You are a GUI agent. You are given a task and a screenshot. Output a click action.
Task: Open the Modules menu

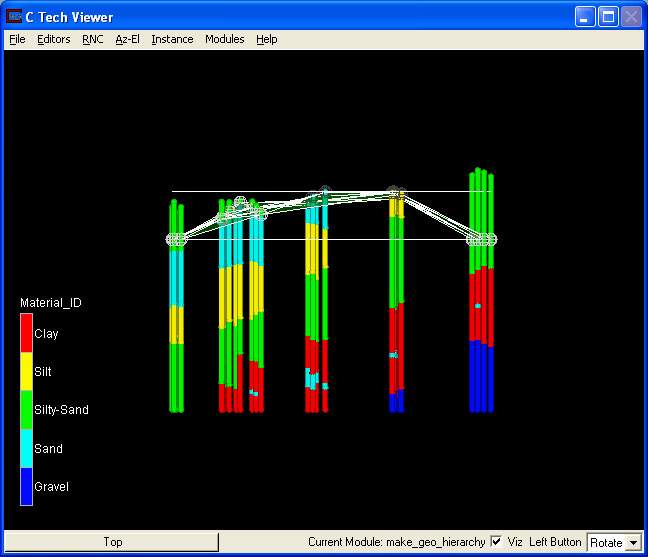pyautogui.click(x=225, y=39)
